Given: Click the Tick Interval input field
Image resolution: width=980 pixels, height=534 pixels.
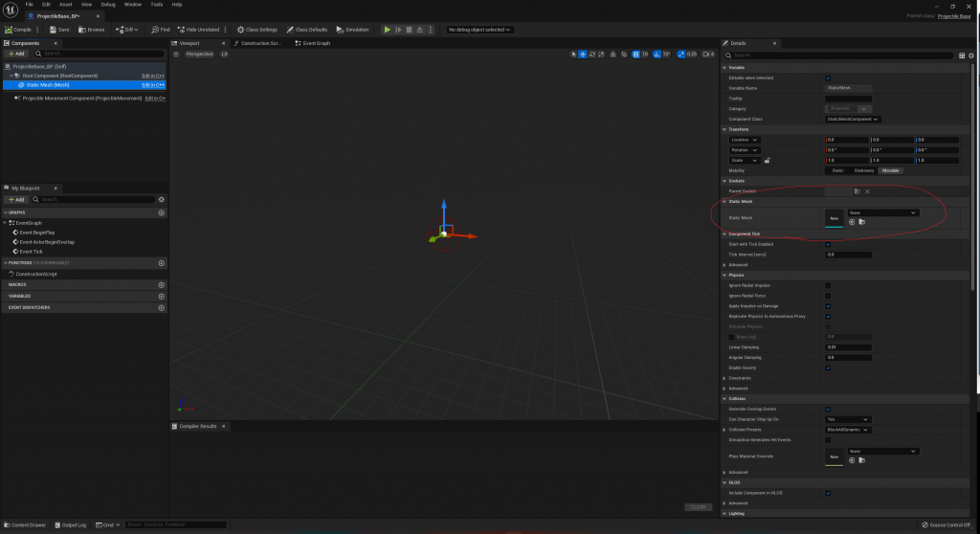Looking at the screenshot, I should tap(848, 255).
